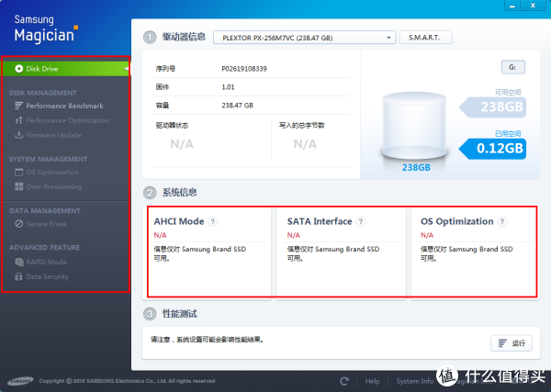The width and height of the screenshot is (551, 392).
Task: Click the SATA Interface heading
Action: (320, 221)
